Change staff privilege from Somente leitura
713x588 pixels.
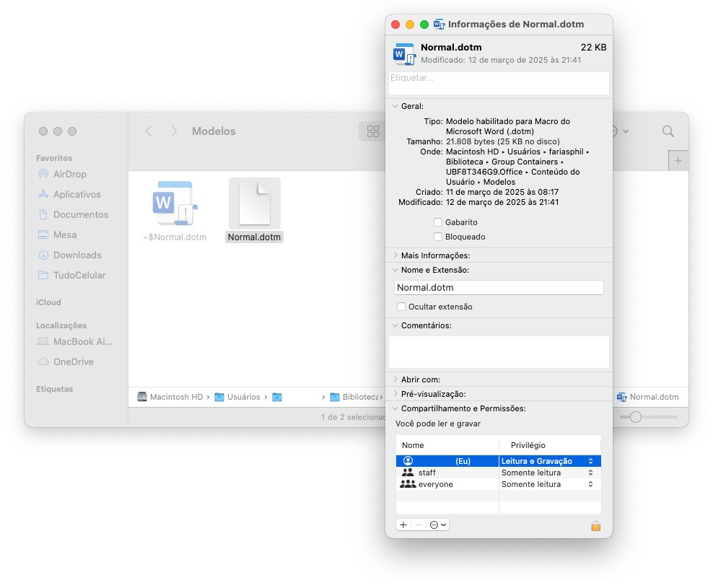click(547, 473)
